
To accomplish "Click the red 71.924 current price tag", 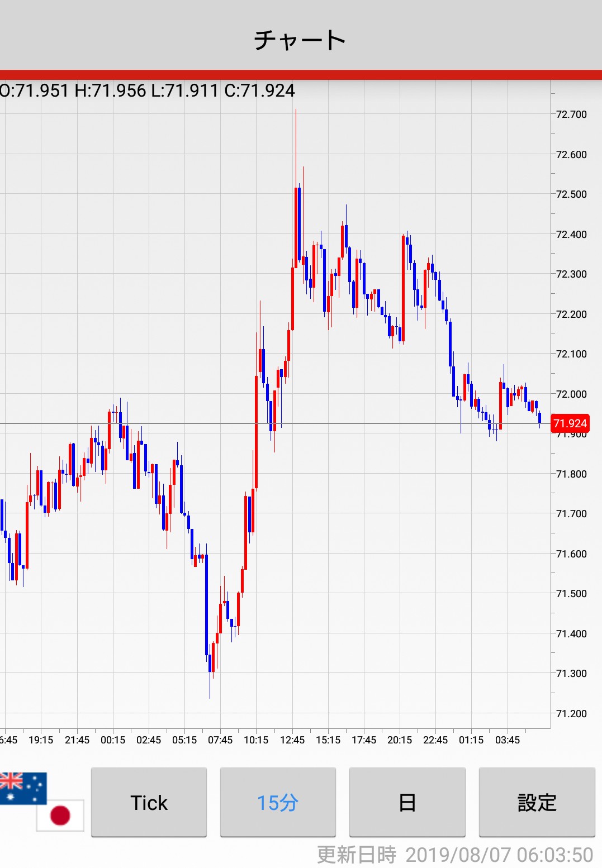I will (x=570, y=423).
